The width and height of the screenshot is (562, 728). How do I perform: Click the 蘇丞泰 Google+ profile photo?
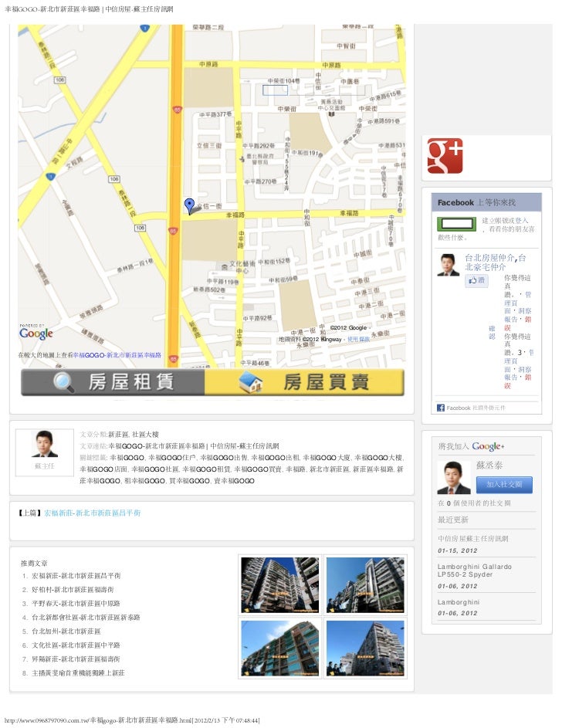[453, 478]
